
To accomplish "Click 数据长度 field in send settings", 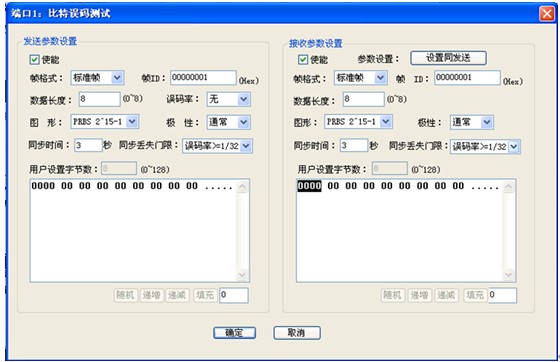I will click(x=100, y=99).
